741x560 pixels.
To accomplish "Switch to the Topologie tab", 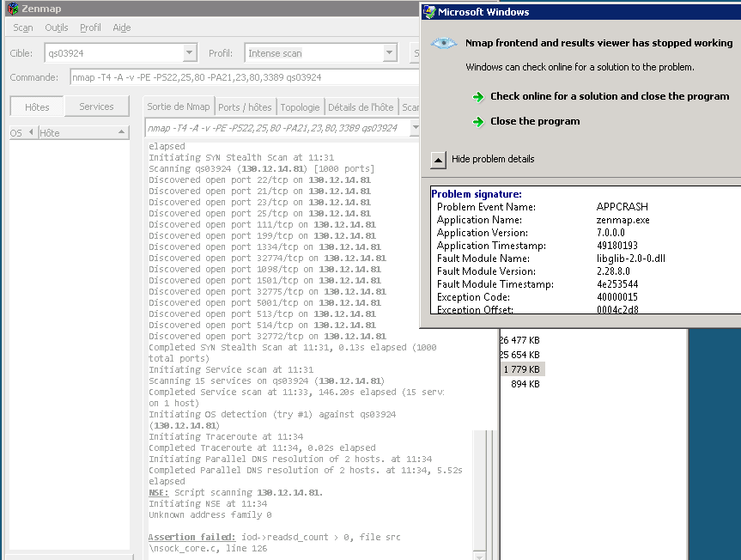I will 300,107.
